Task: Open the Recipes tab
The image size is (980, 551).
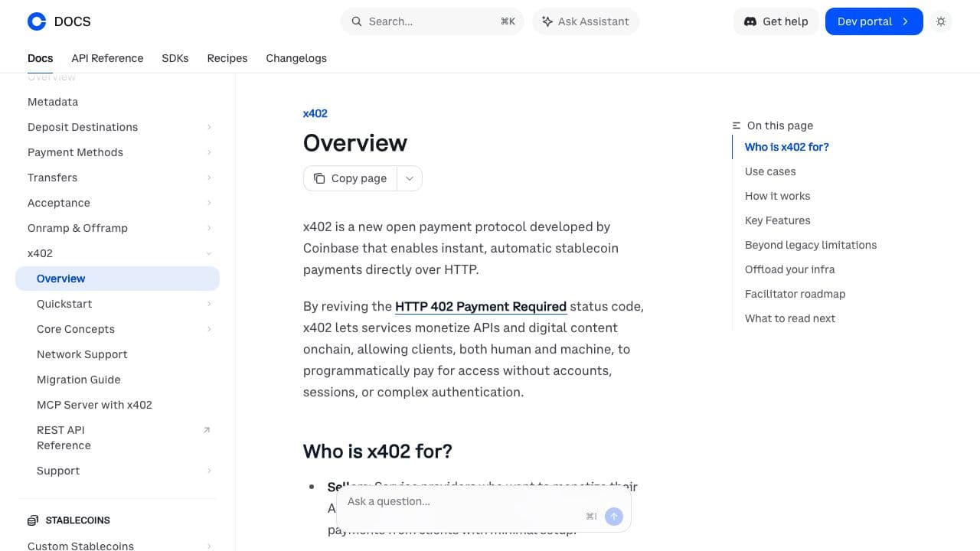Action: coord(227,58)
